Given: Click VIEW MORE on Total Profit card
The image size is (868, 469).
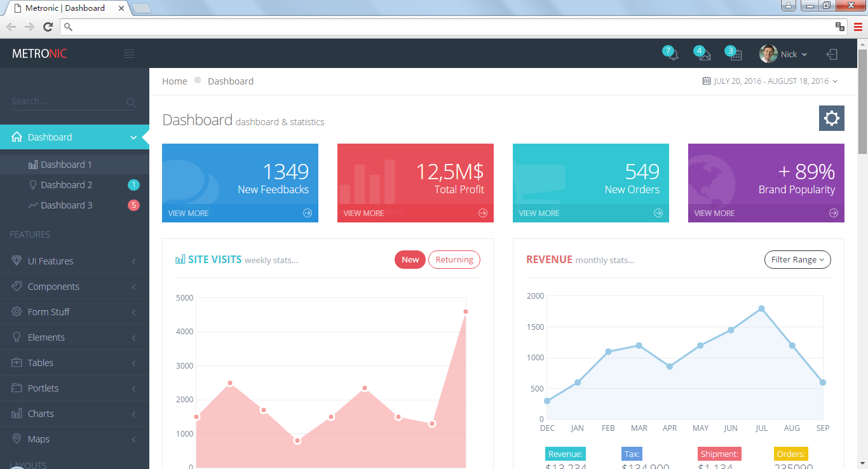Looking at the screenshot, I should pos(364,213).
